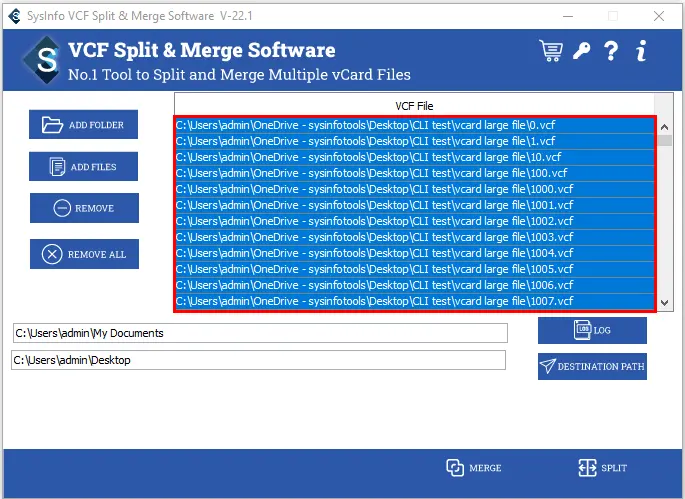The width and height of the screenshot is (685, 499).
Task: Click the Add Folder button
Action: pyautogui.click(x=84, y=125)
